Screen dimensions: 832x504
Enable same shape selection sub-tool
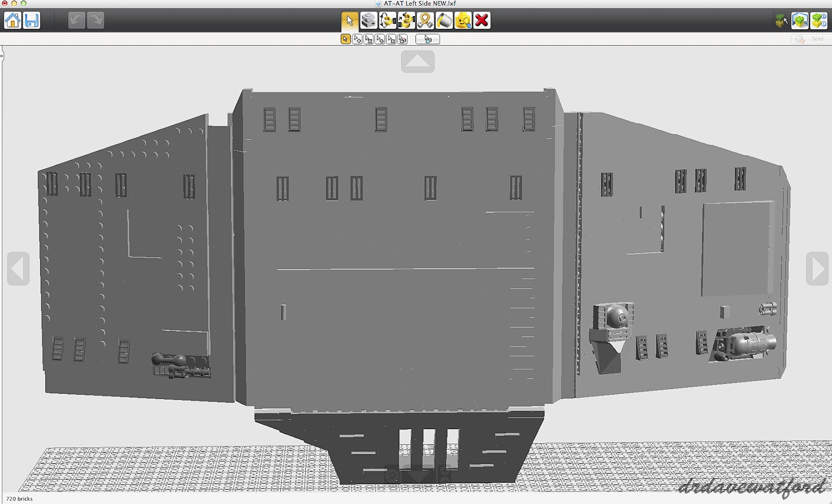point(392,39)
